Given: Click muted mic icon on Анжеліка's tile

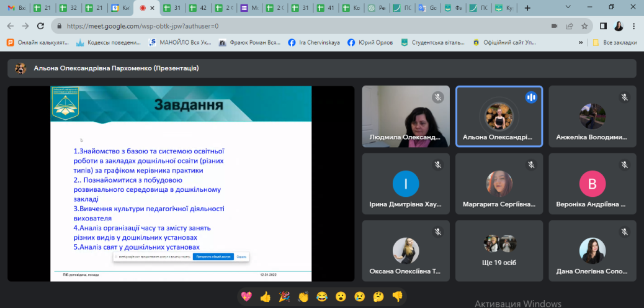Looking at the screenshot, I should click(624, 97).
